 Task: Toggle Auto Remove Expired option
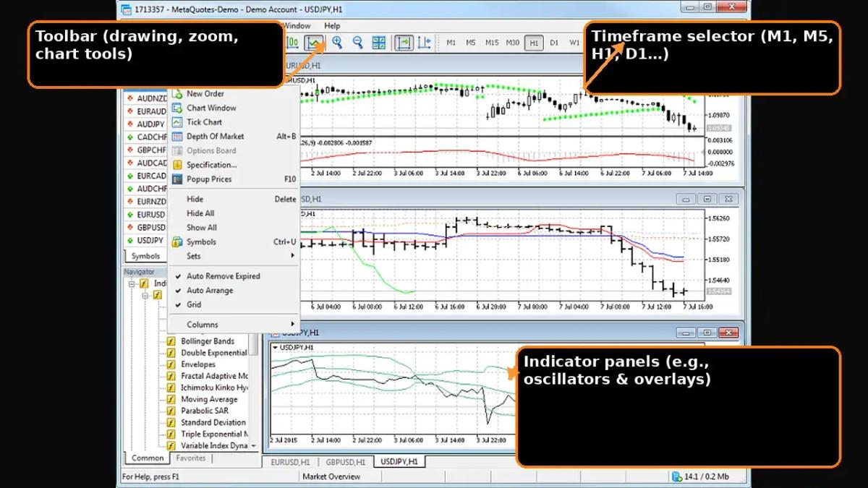[x=234, y=276]
